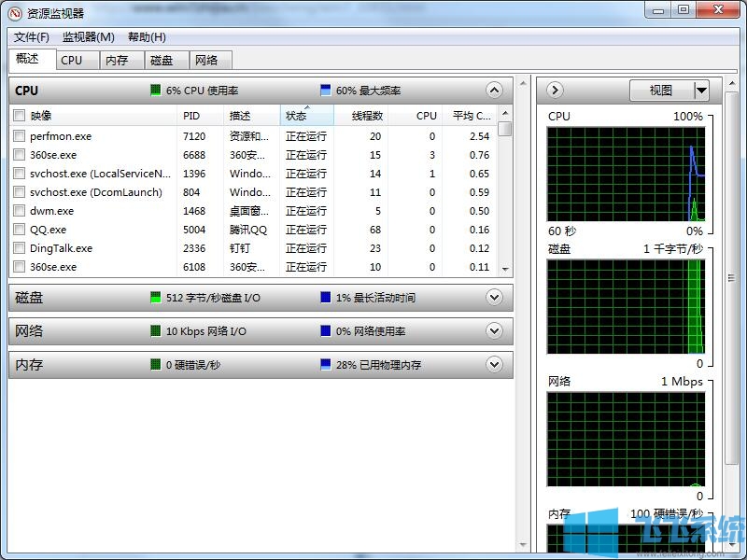The image size is (747, 560).
Task: Click the blue maximum frequency indicator icon
Action: click(324, 90)
